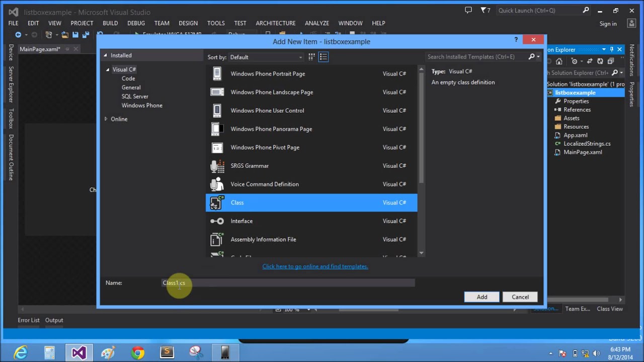Open the New Project toolbar dropdown arrow
Image resolution: width=644 pixels, height=362 pixels.
(x=56, y=35)
